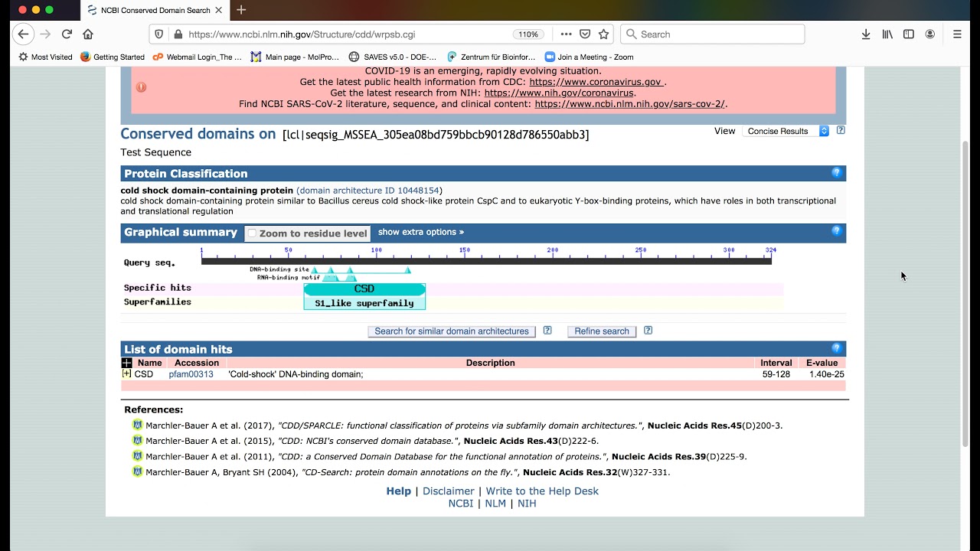980x551 pixels.
Task: Click the E-value 1.40e-25 cell
Action: coord(826,374)
